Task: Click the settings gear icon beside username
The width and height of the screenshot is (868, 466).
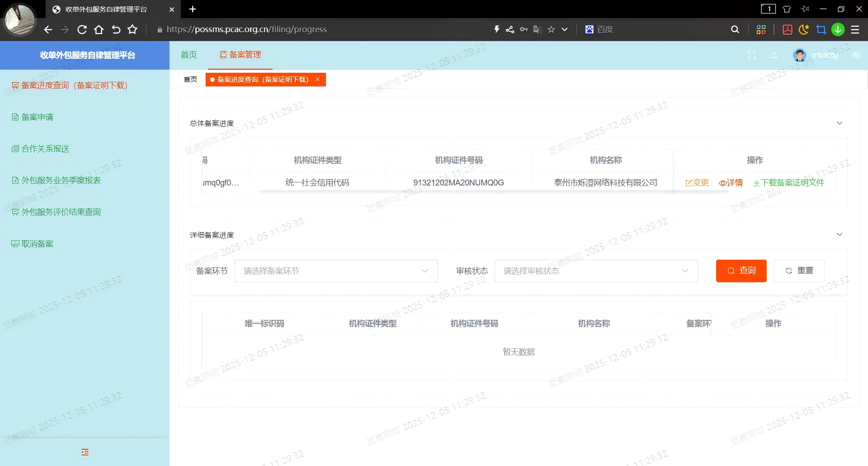Action: 856,55
